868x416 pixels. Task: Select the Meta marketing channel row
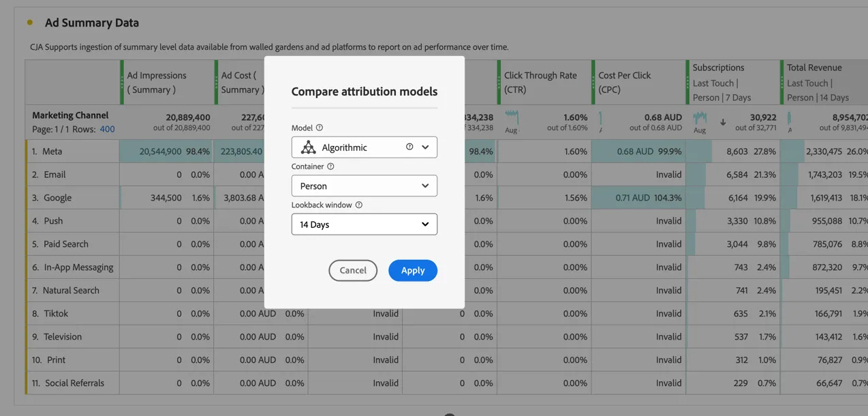pyautogui.click(x=73, y=151)
